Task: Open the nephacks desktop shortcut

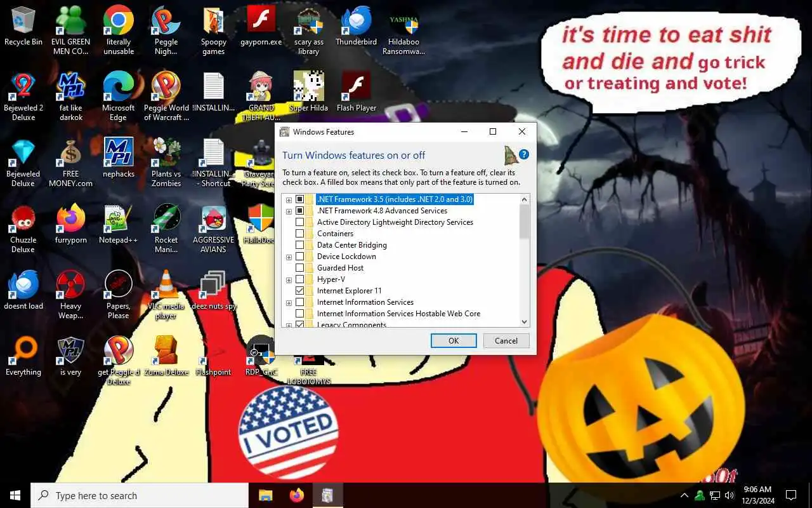Action: [118, 158]
